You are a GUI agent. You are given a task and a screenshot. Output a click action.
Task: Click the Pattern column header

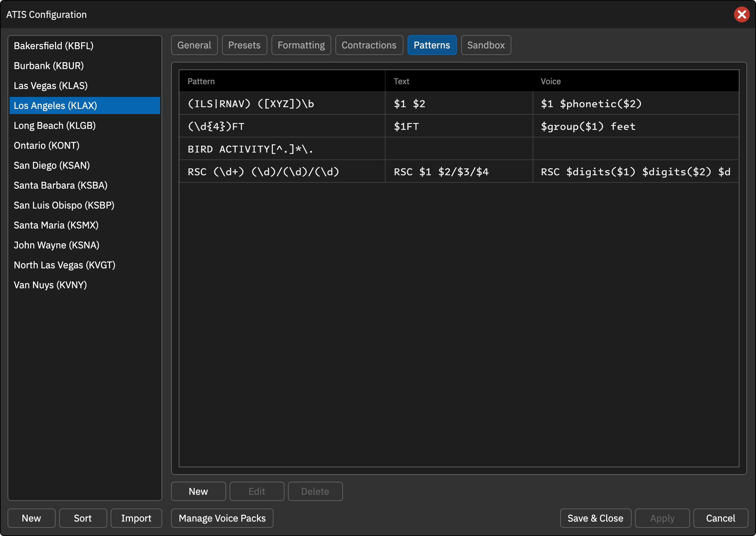click(x=282, y=81)
